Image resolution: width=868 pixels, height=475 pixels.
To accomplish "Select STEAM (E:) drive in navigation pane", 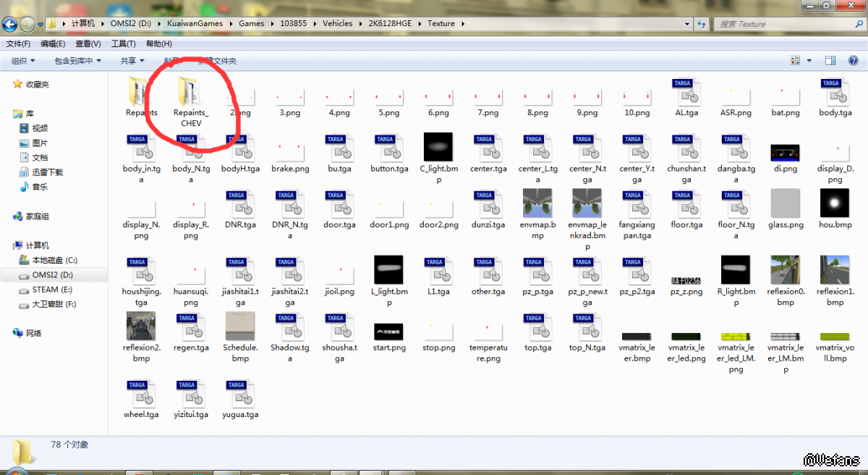I will point(52,290).
